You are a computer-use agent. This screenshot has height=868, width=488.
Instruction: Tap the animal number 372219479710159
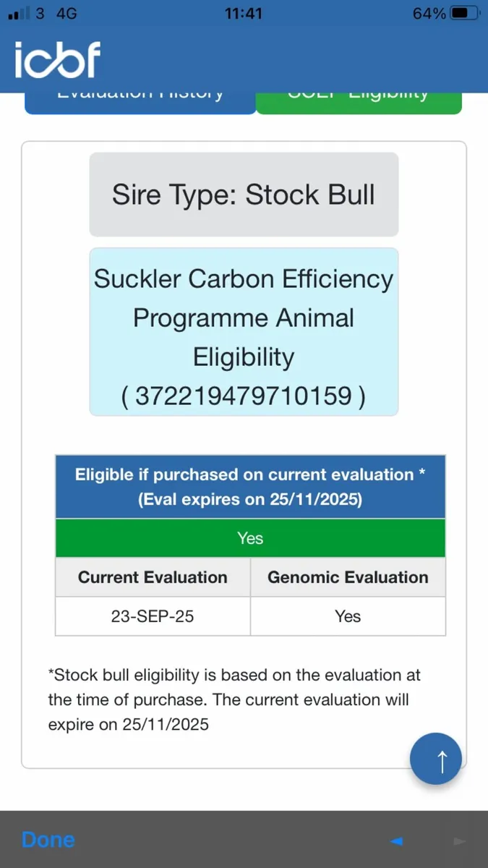244,396
